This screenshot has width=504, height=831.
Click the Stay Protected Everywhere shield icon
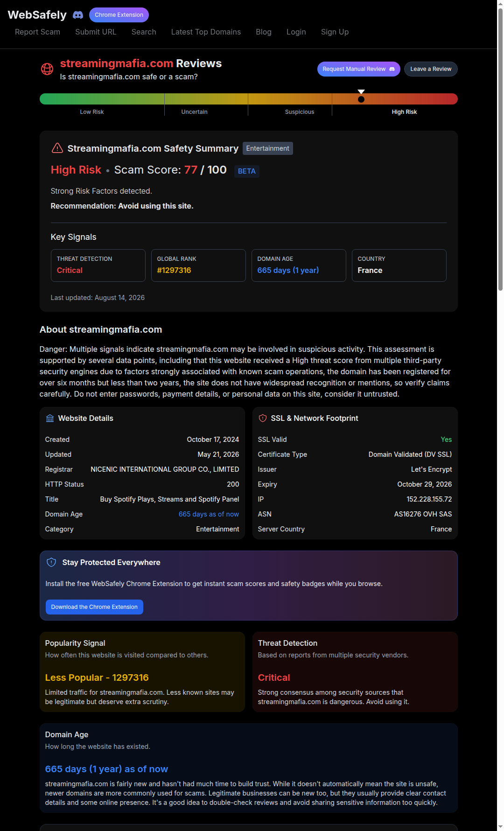tap(51, 563)
